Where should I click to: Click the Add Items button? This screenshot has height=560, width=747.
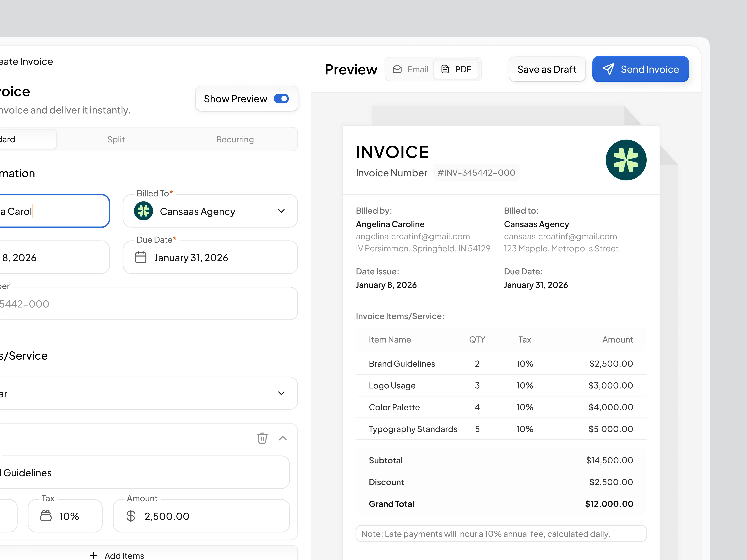click(117, 555)
